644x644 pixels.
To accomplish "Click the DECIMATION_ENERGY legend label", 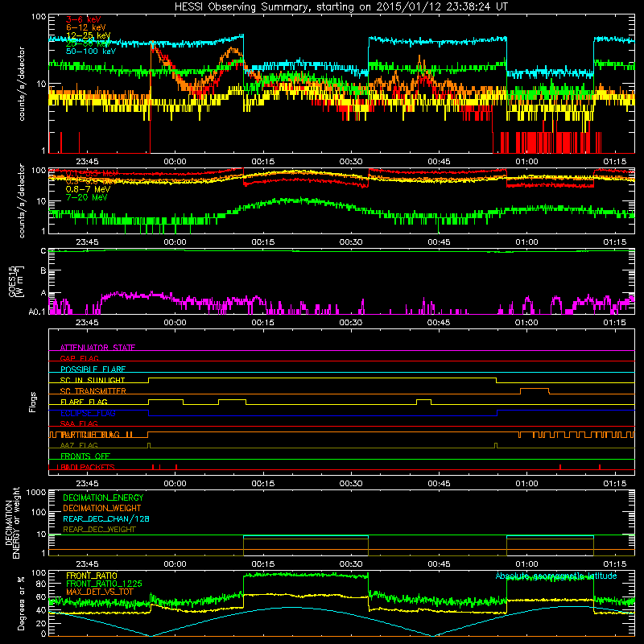I will (103, 497).
